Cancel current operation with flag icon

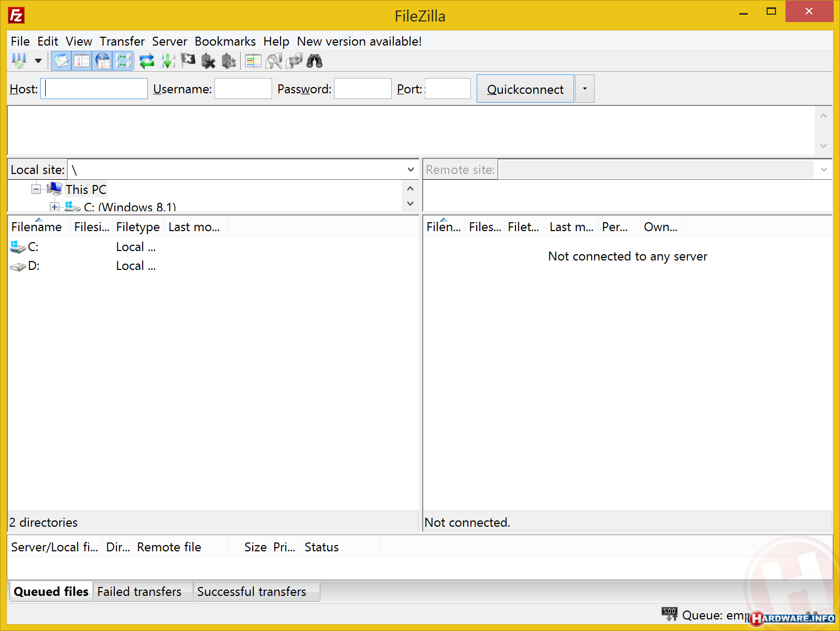(x=188, y=61)
